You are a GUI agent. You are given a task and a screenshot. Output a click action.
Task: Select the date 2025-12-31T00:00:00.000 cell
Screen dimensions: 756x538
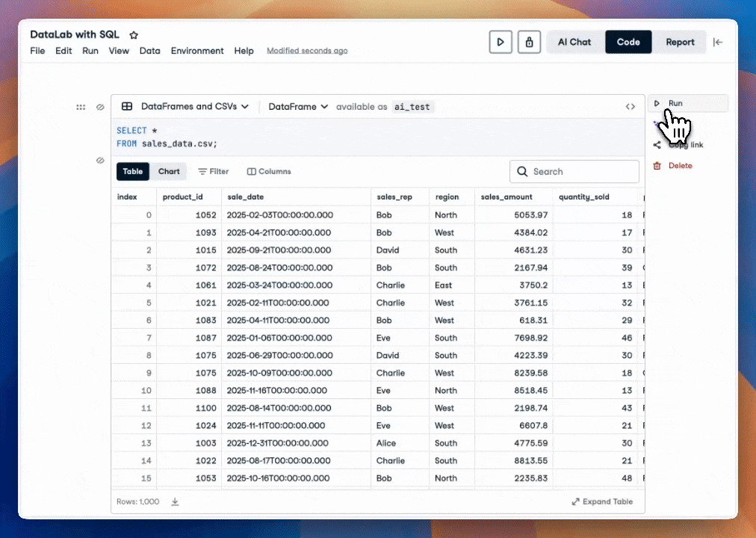[x=296, y=443]
